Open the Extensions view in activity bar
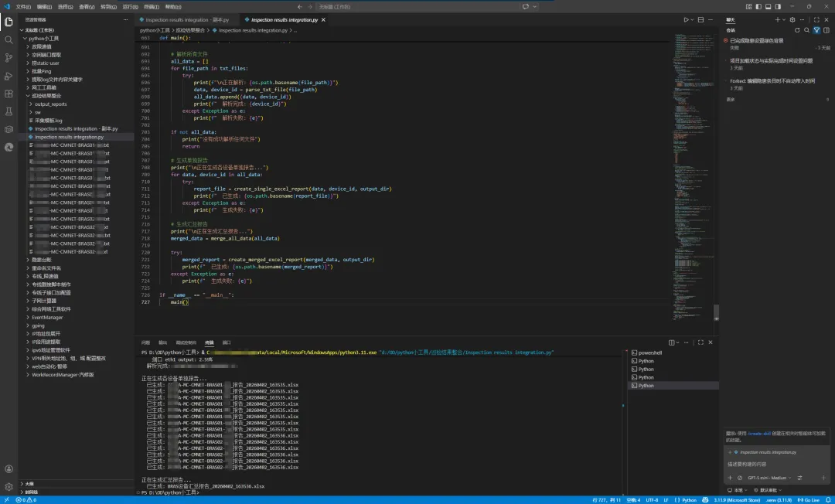The width and height of the screenshot is (835, 504). [9, 94]
